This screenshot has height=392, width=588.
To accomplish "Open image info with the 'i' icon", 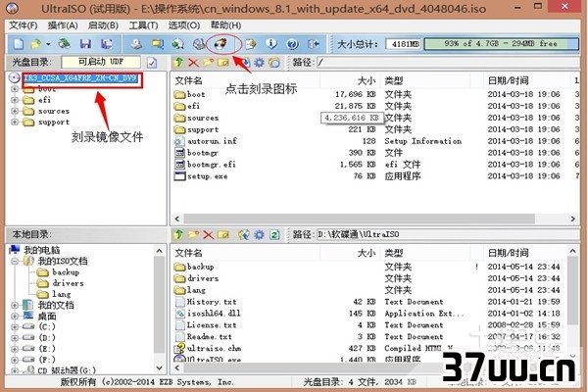I will 271,44.
